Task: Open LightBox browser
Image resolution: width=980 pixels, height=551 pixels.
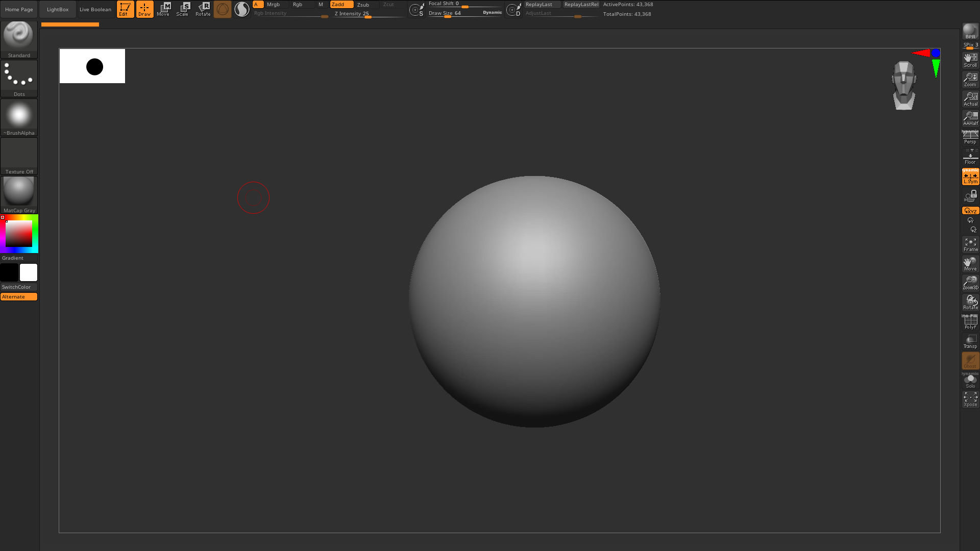Action: (58, 9)
